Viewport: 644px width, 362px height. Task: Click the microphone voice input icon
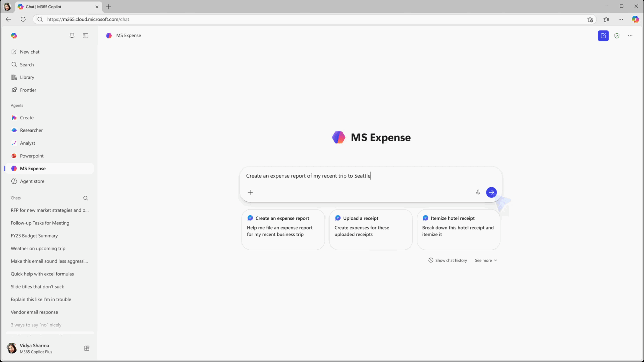478,192
